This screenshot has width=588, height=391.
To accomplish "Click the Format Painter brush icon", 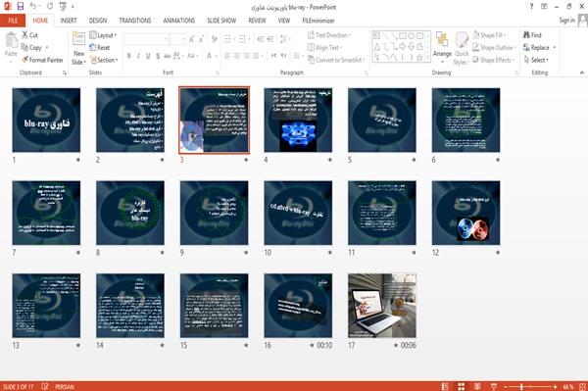I will [x=25, y=60].
